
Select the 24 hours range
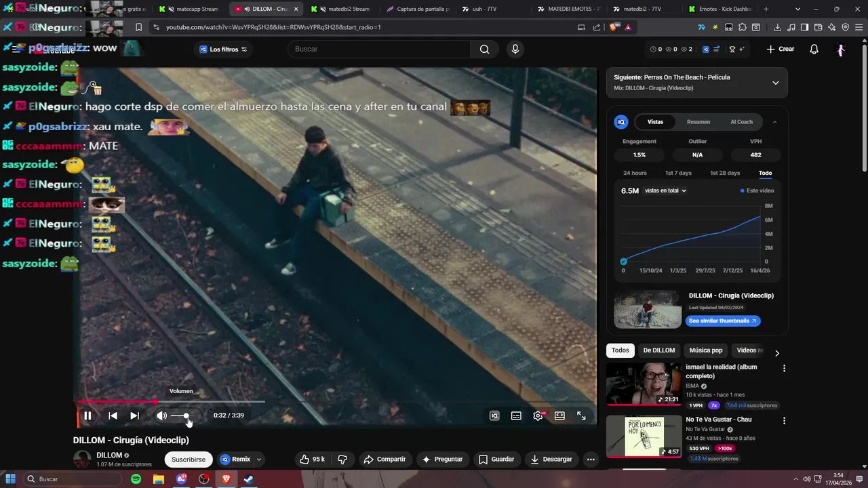[x=635, y=173]
